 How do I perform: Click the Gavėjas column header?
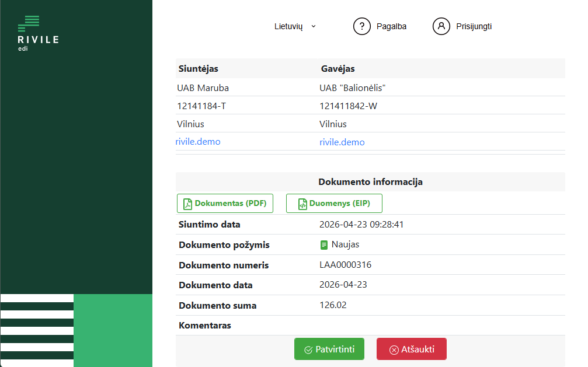tap(338, 69)
